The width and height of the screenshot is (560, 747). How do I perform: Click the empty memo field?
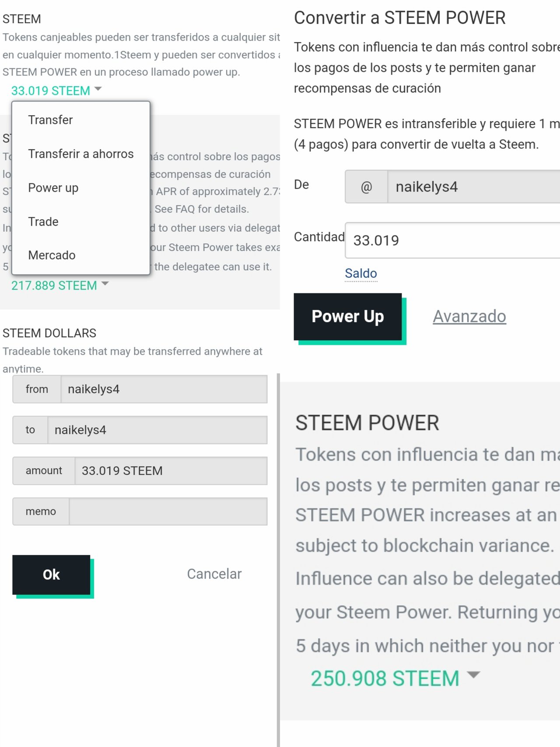[x=168, y=511]
